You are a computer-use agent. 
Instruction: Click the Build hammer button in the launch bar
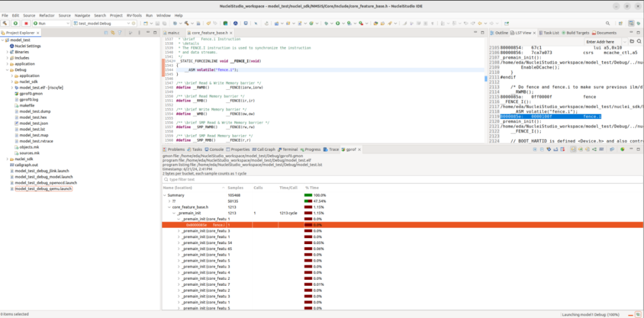coord(5,23)
